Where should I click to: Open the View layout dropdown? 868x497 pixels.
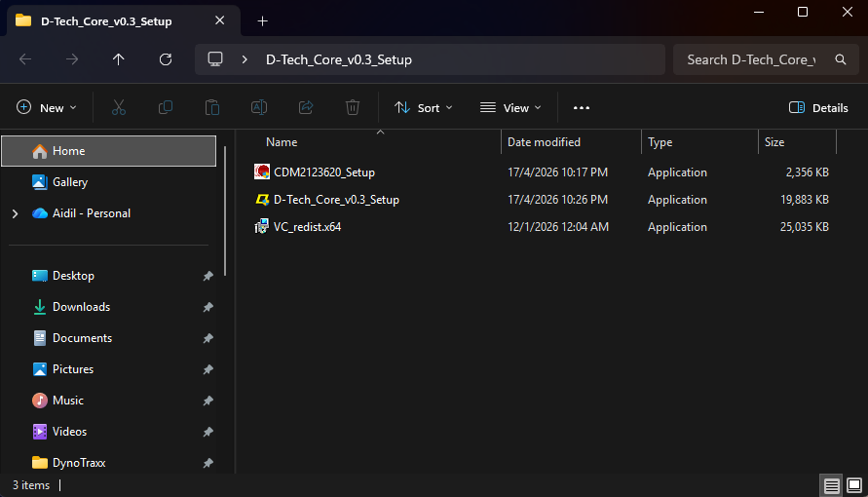pyautogui.click(x=510, y=108)
